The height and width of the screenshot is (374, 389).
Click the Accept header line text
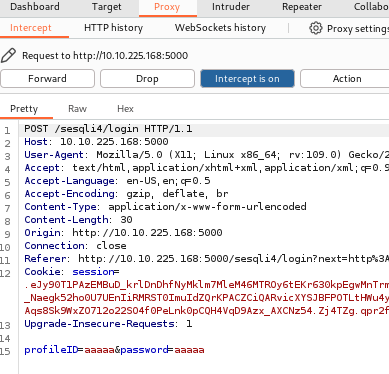[207, 168]
